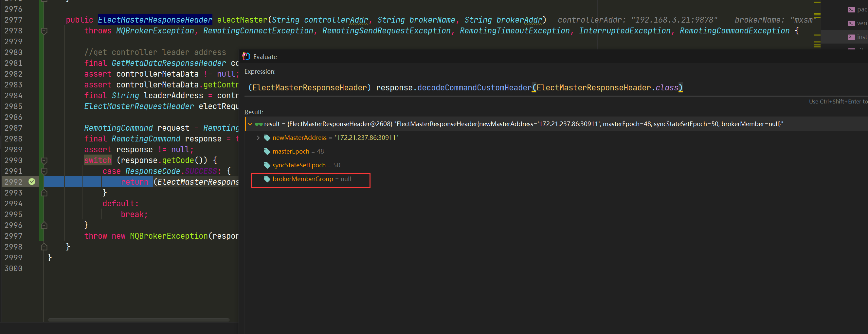Click MQBrokerException in the throws clause
Viewport: 868px width, 334px height.
point(155,31)
